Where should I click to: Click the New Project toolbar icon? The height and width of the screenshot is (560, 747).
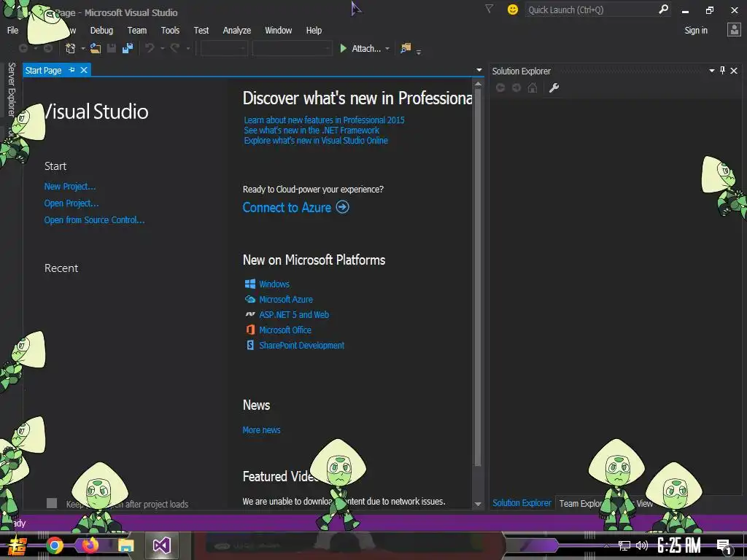click(x=71, y=48)
